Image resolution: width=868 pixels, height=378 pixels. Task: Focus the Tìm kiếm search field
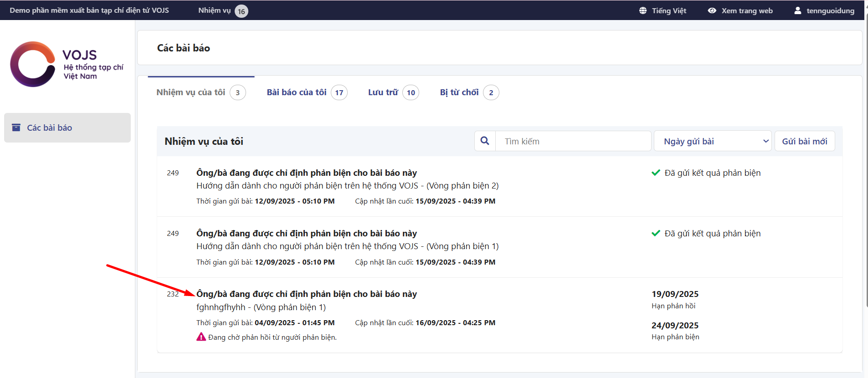point(573,141)
